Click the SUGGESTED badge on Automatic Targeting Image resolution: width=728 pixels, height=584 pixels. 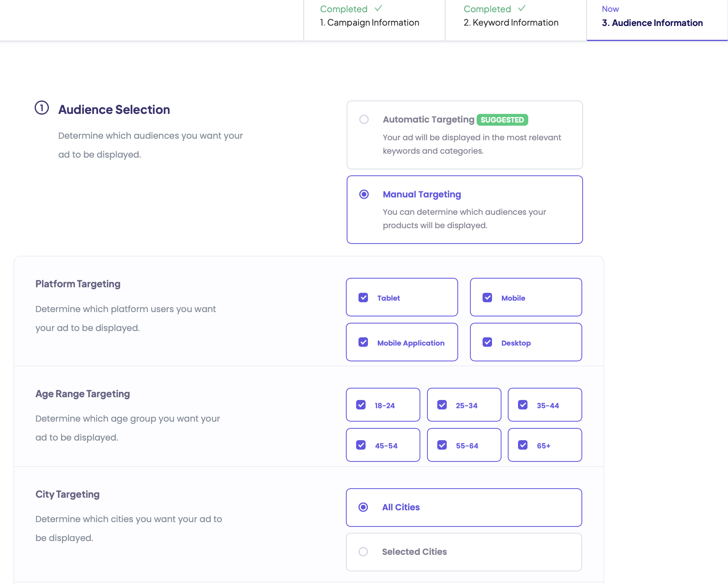(502, 120)
